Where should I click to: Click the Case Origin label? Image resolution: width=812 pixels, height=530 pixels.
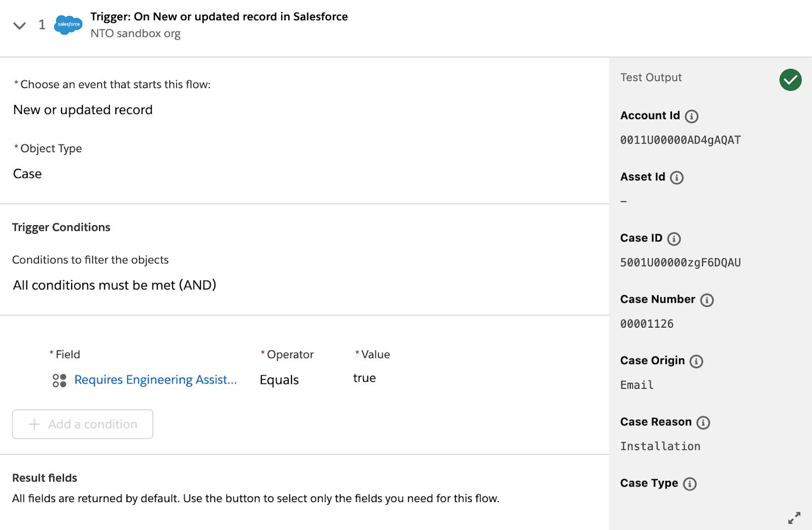[653, 361]
